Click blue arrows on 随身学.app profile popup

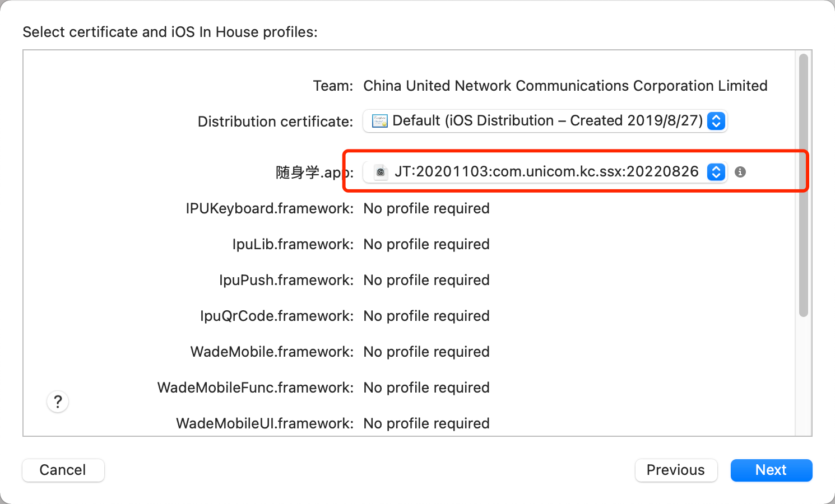pos(716,172)
